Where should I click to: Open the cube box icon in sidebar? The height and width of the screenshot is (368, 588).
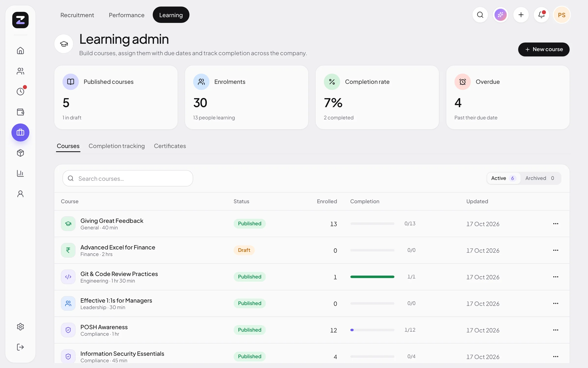[20, 153]
